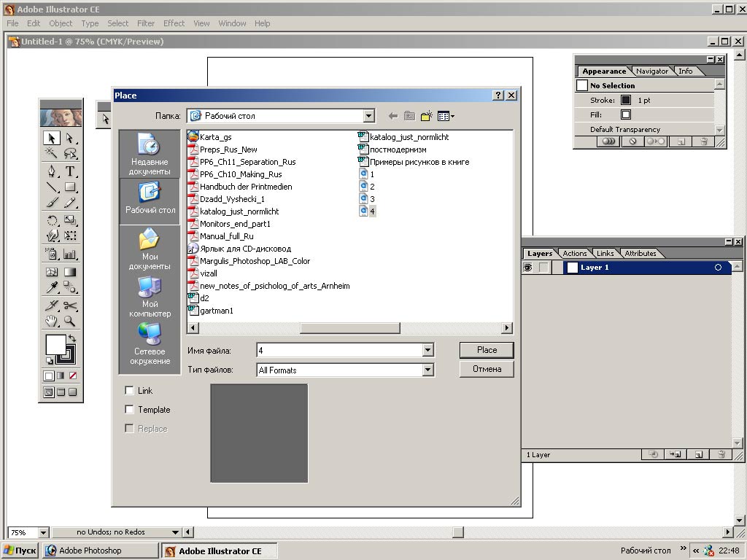The height and width of the screenshot is (560, 747).
Task: Select the Paintbrush tool
Action: click(x=52, y=203)
